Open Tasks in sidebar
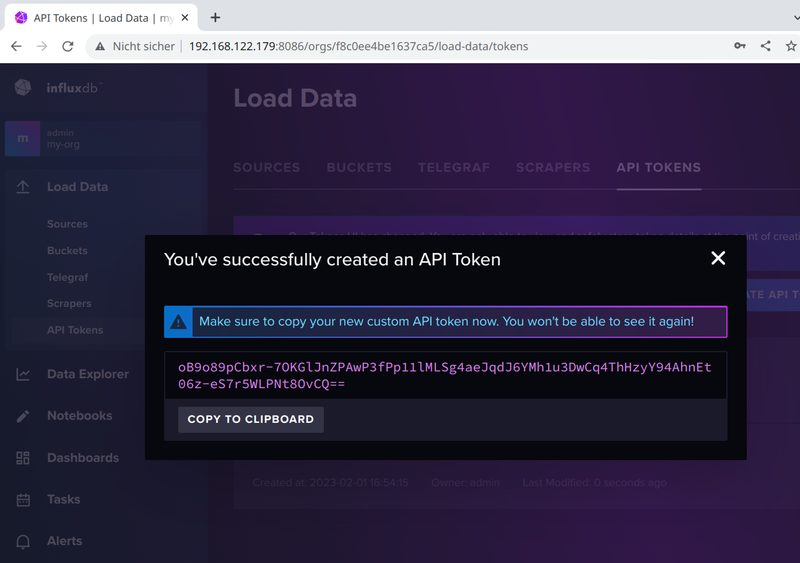This screenshot has height=563, width=800. [64, 499]
